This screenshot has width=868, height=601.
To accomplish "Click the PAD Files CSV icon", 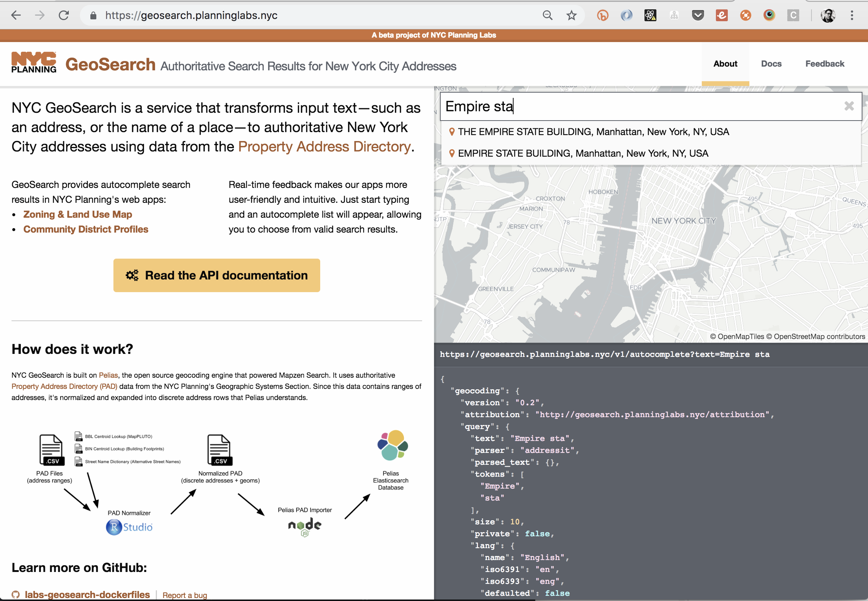I will [51, 450].
